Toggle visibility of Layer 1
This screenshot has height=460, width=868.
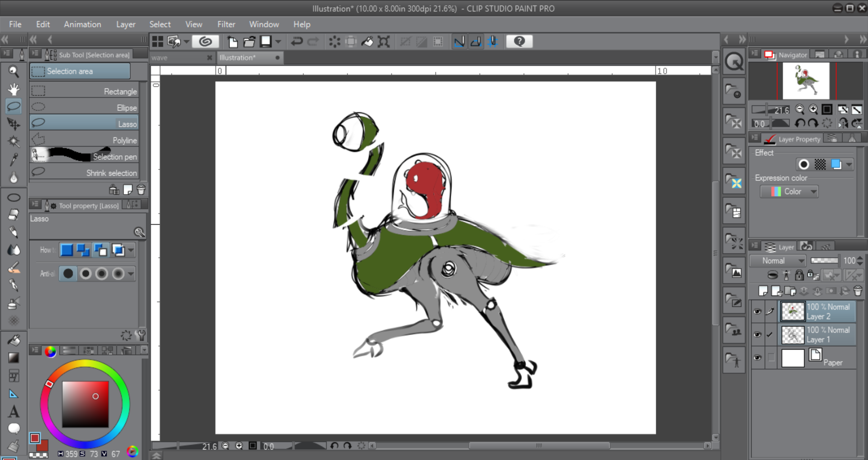[757, 335]
